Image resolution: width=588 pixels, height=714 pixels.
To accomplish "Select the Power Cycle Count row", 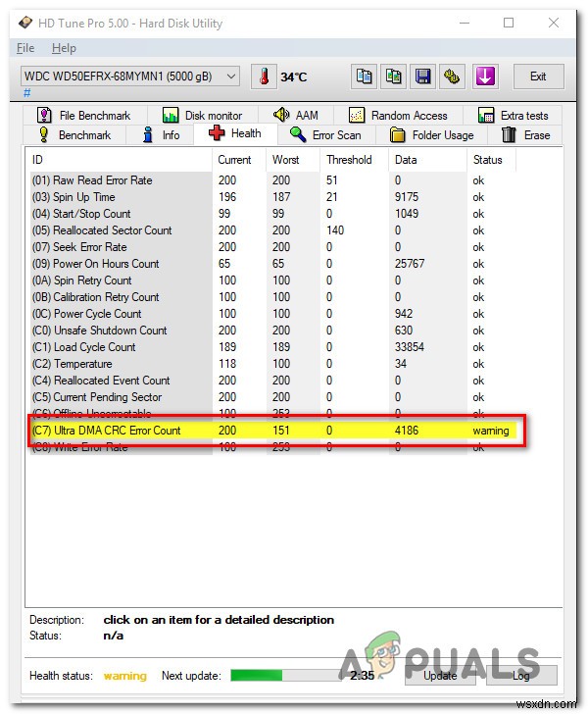I will (273, 314).
